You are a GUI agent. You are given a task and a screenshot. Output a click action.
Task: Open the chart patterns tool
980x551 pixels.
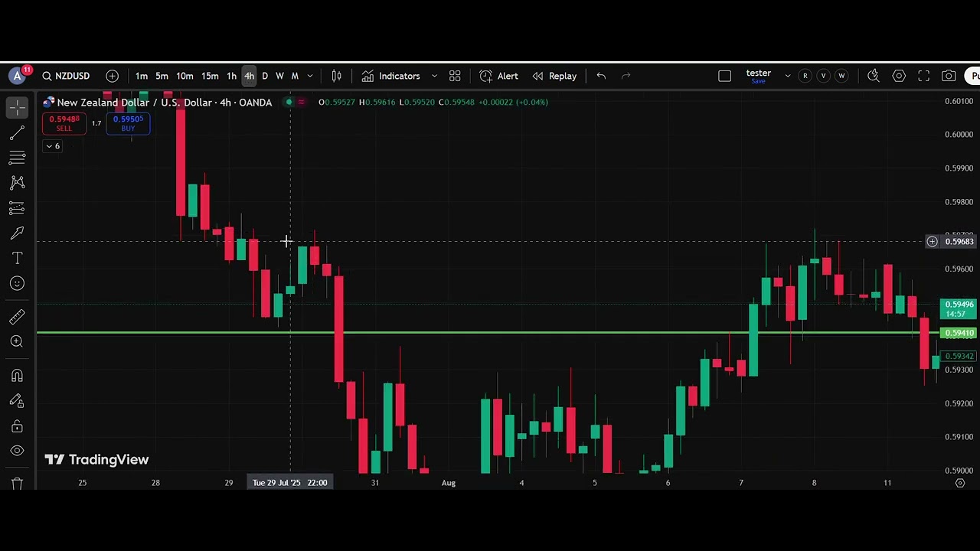(17, 183)
